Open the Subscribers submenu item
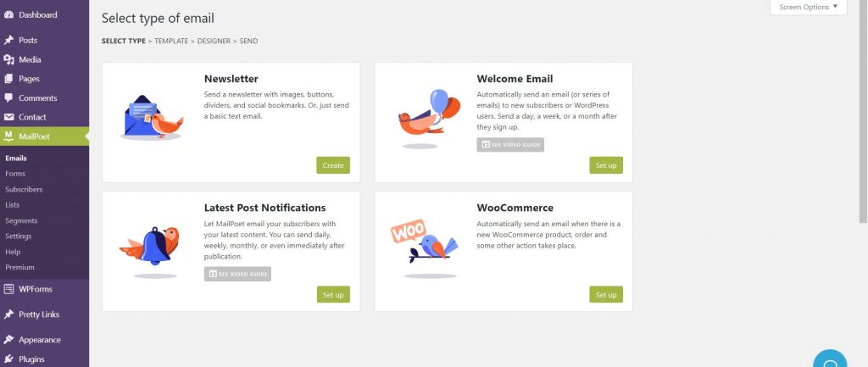 [24, 189]
